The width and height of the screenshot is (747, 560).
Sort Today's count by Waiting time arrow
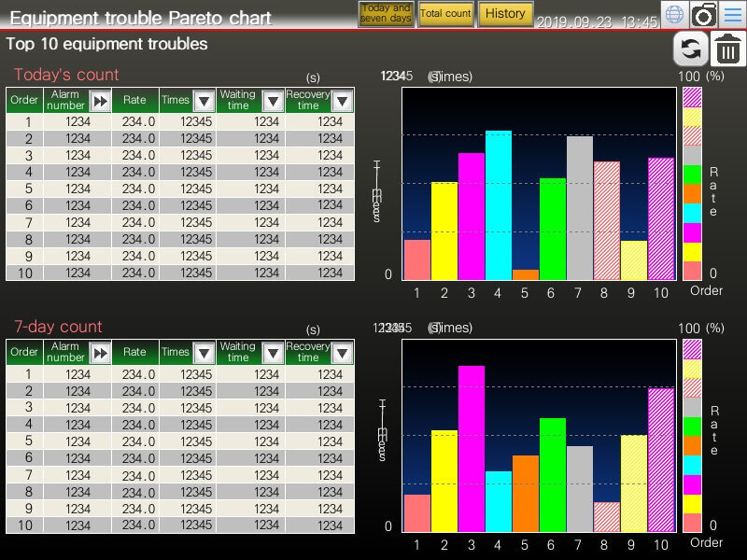click(x=273, y=101)
